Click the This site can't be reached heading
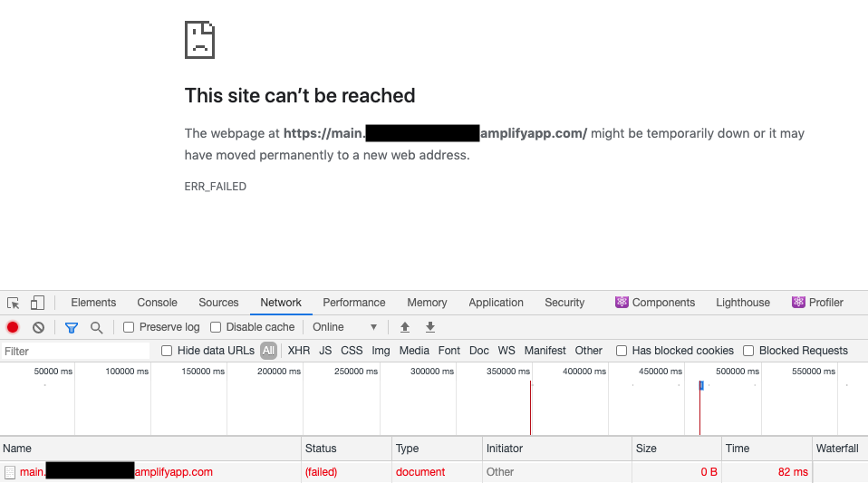 tap(300, 96)
